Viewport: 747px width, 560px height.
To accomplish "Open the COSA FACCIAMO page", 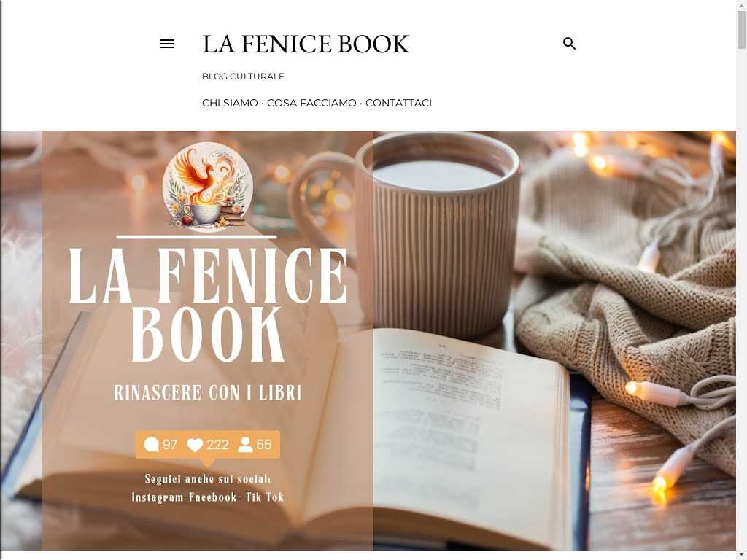I will click(311, 103).
